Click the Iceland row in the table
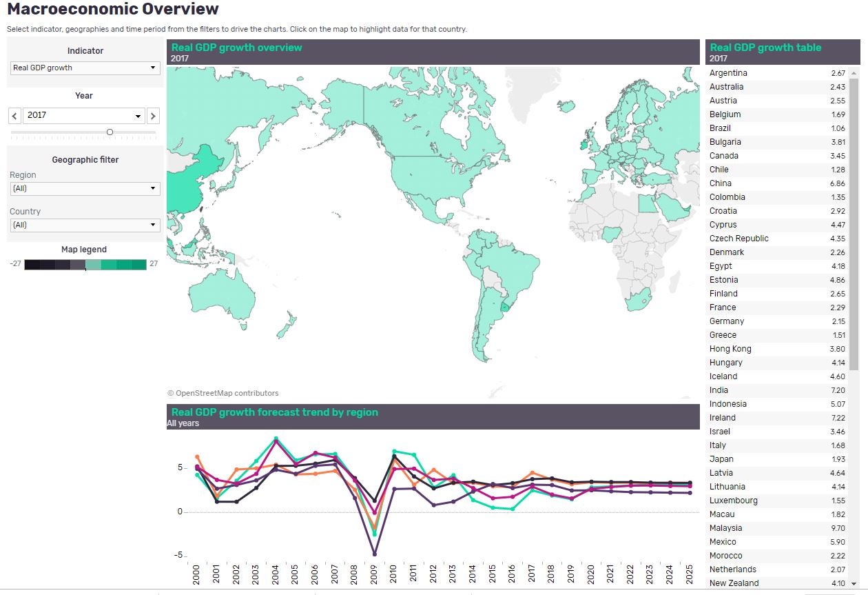Viewport: 868px width, 595px height. [777, 376]
